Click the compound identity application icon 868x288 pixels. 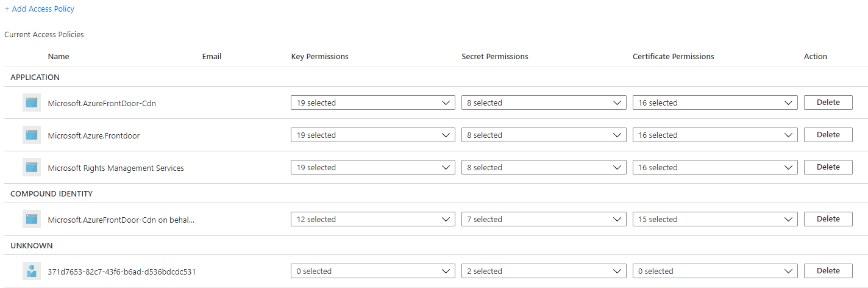click(x=32, y=219)
